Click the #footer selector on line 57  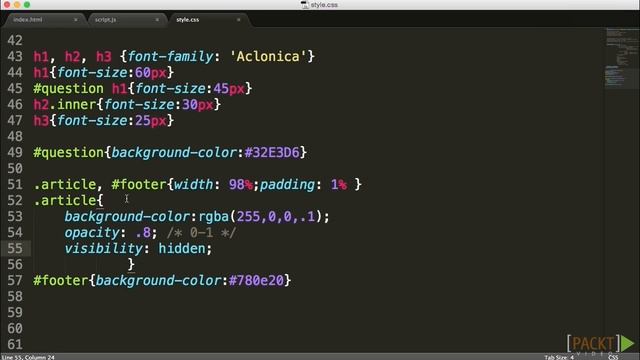coord(60,280)
